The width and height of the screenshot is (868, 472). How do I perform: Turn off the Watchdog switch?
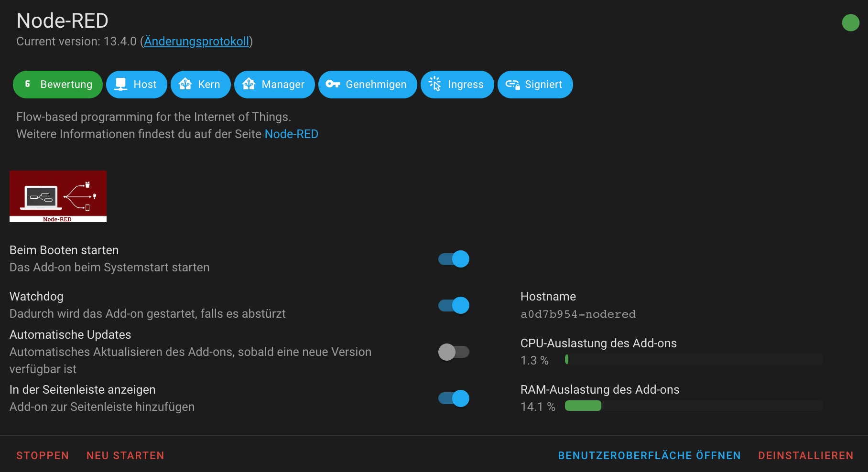[453, 305]
